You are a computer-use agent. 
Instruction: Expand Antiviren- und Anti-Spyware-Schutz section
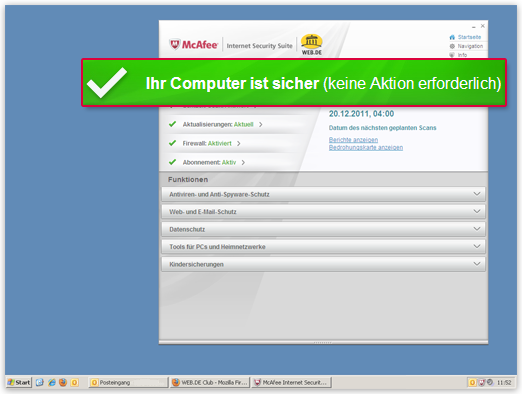click(323, 194)
